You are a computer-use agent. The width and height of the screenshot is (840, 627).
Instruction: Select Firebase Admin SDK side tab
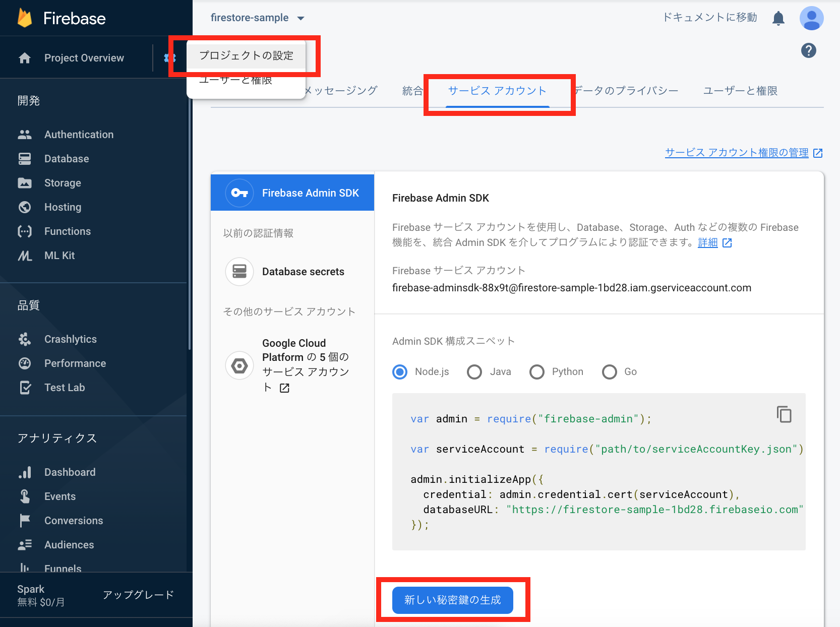click(x=292, y=193)
